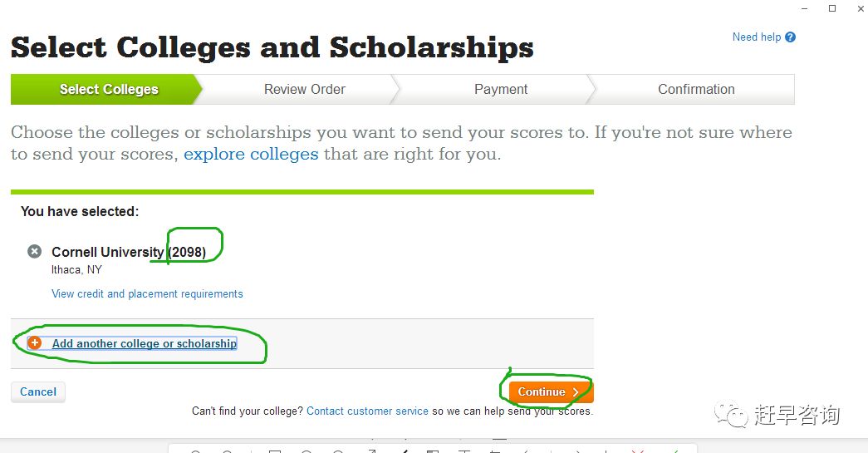Remove Cornell University with the gray X icon
This screenshot has height=453, width=868.
click(34, 251)
